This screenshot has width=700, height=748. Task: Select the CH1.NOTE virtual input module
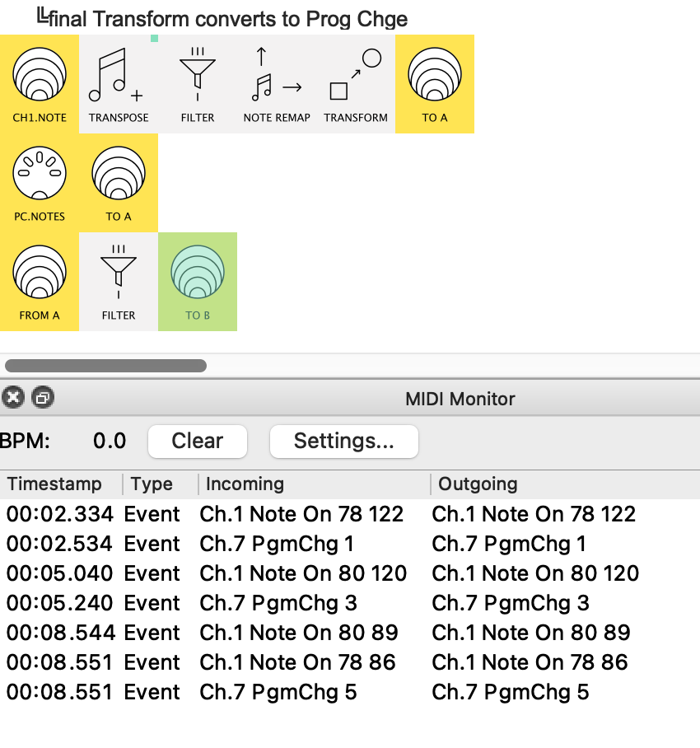[x=40, y=84]
